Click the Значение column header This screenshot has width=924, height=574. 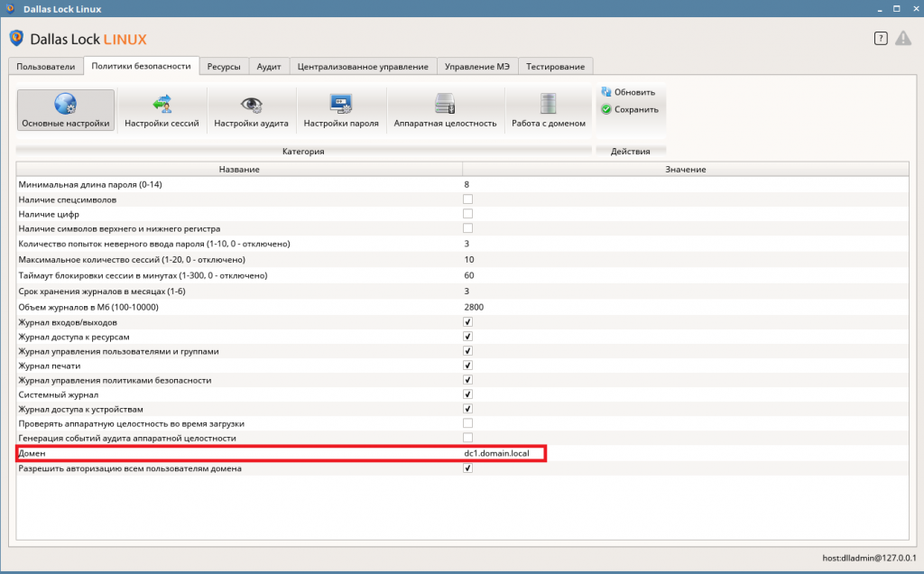point(686,169)
